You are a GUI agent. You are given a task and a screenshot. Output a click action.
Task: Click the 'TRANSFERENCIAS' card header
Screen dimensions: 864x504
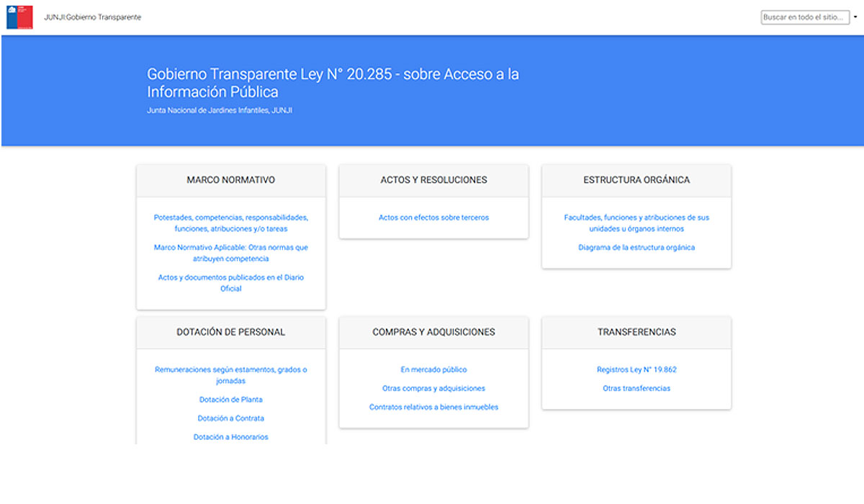(x=636, y=333)
